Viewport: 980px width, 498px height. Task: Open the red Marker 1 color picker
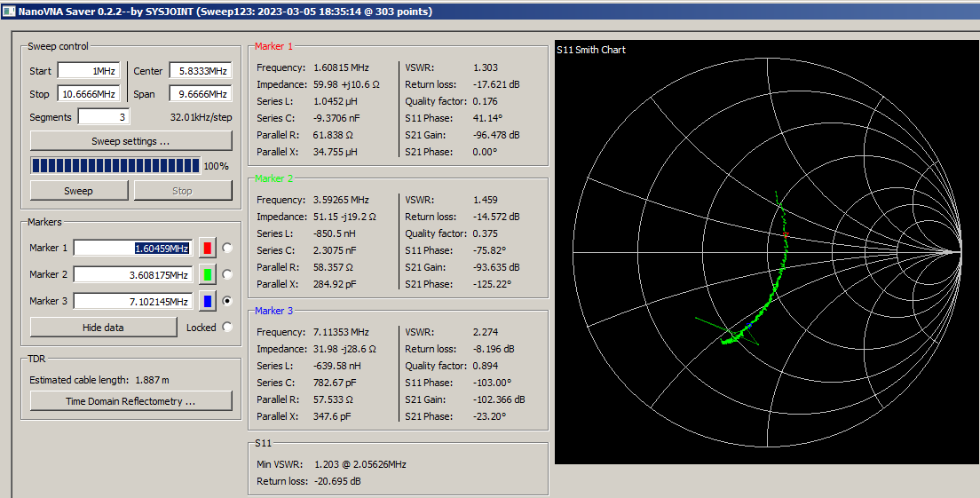208,248
